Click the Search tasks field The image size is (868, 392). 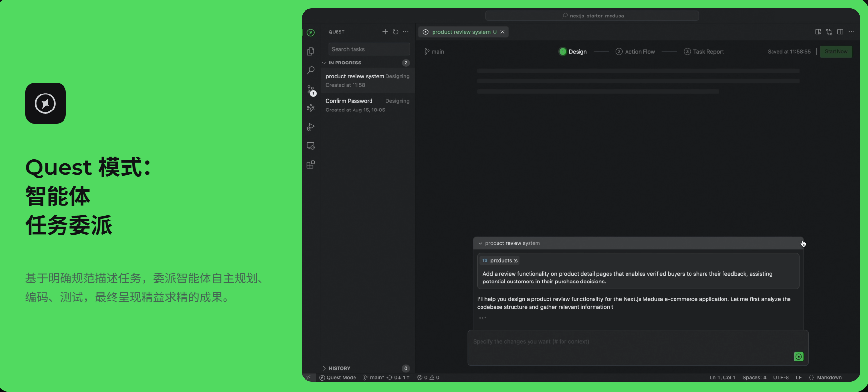point(369,49)
